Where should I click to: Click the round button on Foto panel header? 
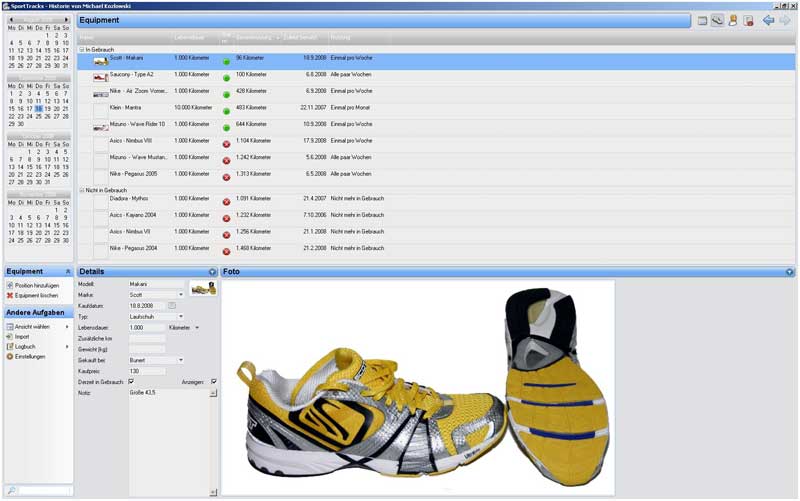coord(789,272)
